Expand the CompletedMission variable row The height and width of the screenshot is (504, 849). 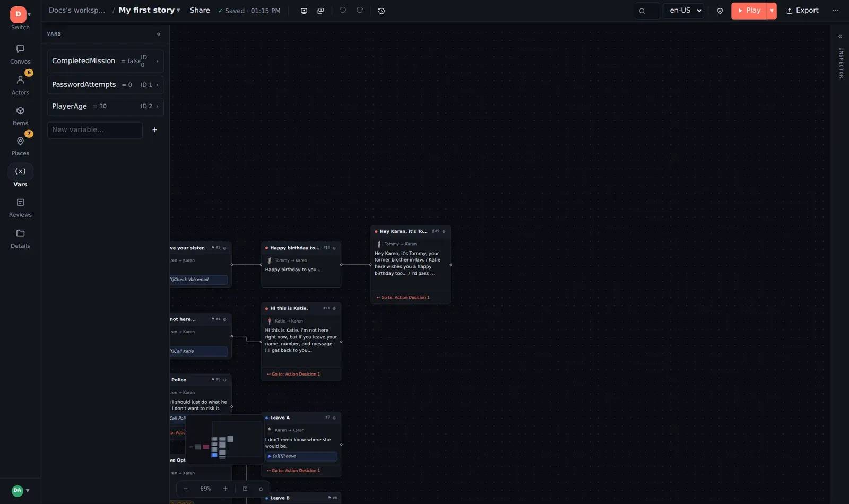(x=105, y=61)
